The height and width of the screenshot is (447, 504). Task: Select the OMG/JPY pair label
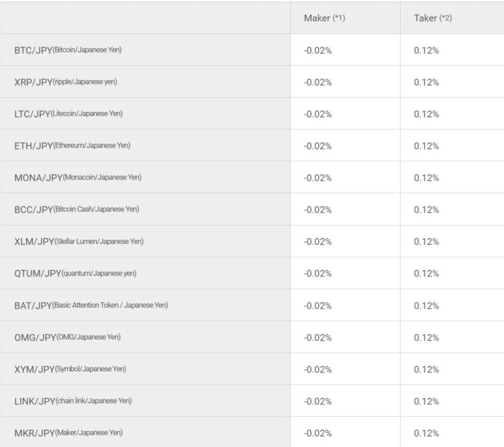coord(67,337)
